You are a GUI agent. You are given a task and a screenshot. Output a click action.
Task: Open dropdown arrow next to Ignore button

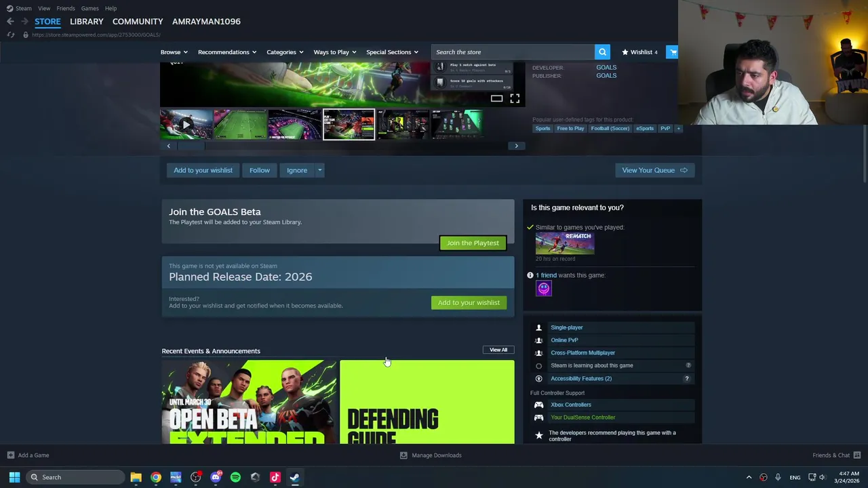click(x=319, y=170)
